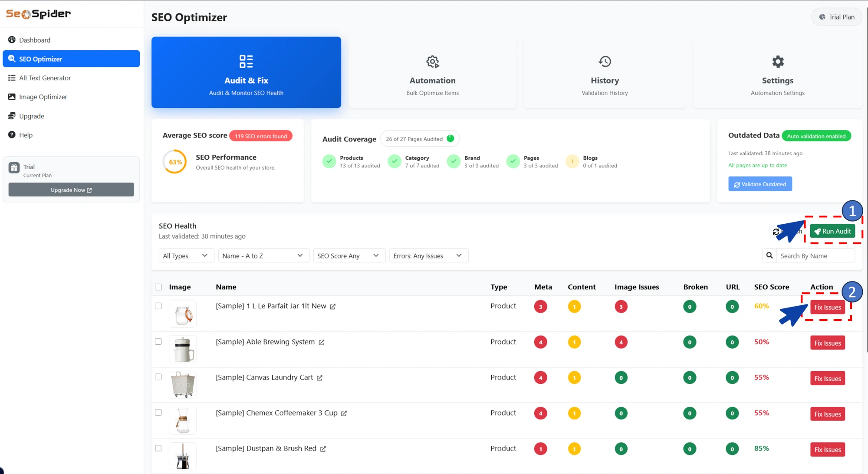Click the Run Audit button

click(x=832, y=231)
